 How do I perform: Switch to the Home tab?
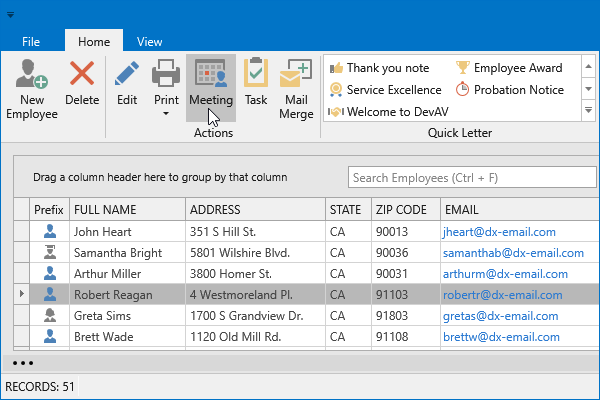tap(94, 42)
